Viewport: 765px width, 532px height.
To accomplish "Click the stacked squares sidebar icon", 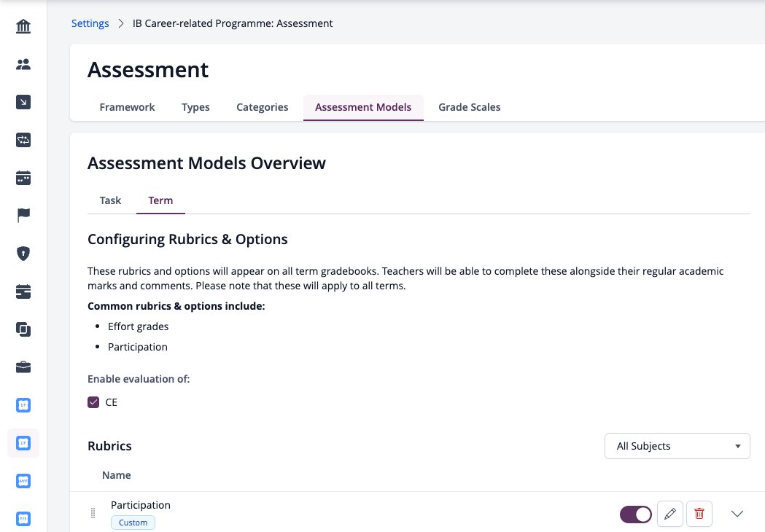I will (x=23, y=329).
